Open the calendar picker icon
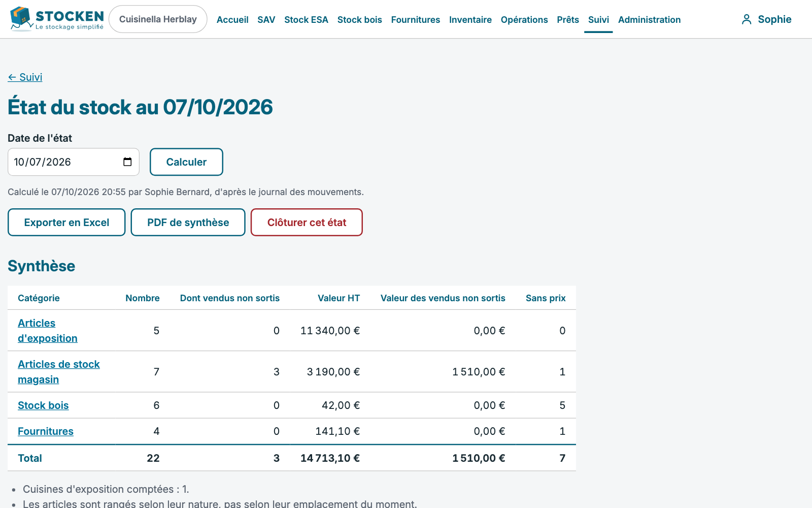Screen dimensions: 812x508 tap(127, 162)
